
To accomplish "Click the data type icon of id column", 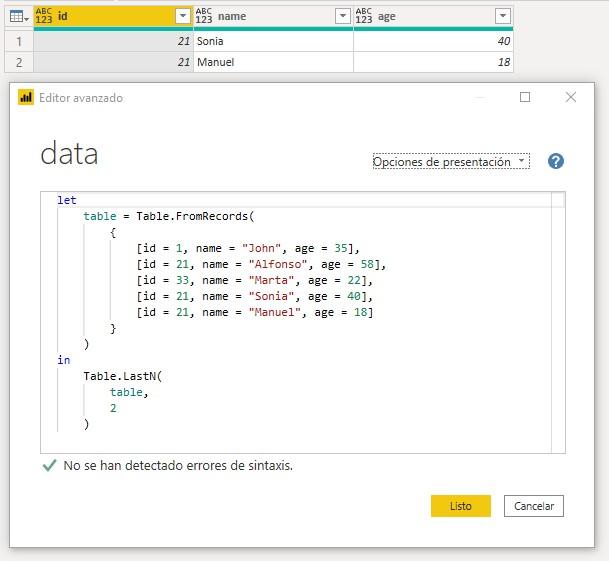I will click(x=44, y=16).
